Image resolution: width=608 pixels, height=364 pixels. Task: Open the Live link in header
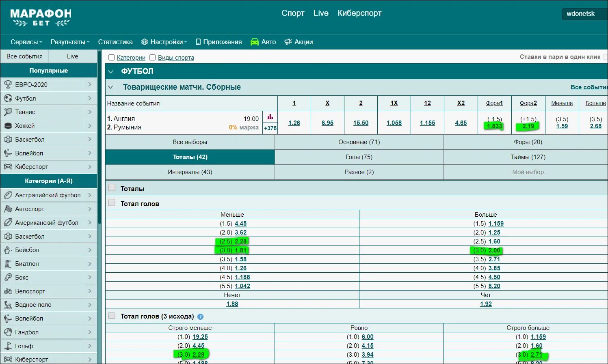tap(321, 13)
